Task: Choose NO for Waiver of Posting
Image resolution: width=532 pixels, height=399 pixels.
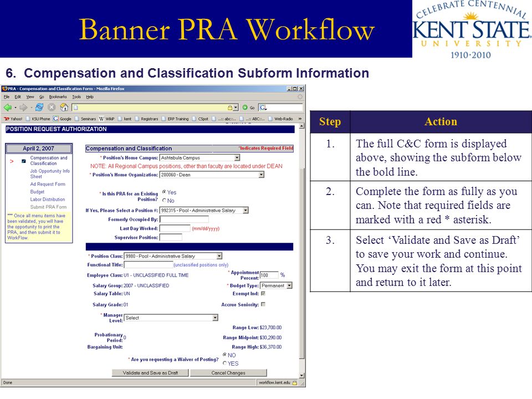Action: (x=224, y=355)
